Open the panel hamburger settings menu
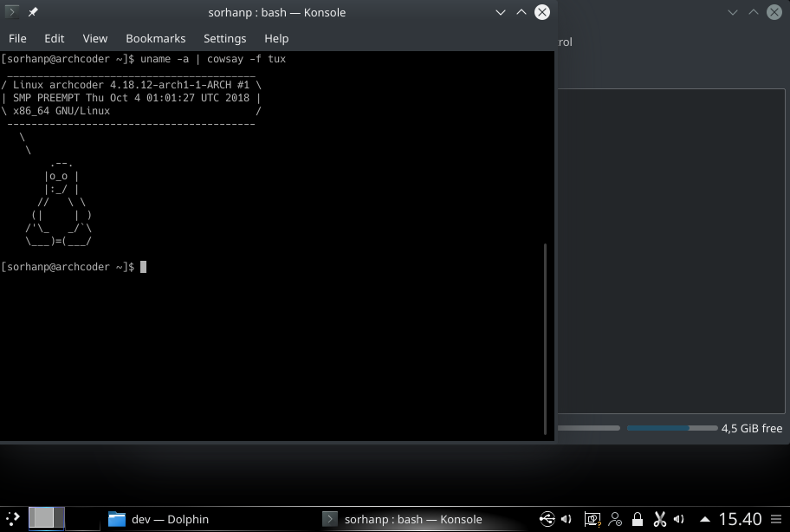The height and width of the screenshot is (532, 790). coord(775,519)
